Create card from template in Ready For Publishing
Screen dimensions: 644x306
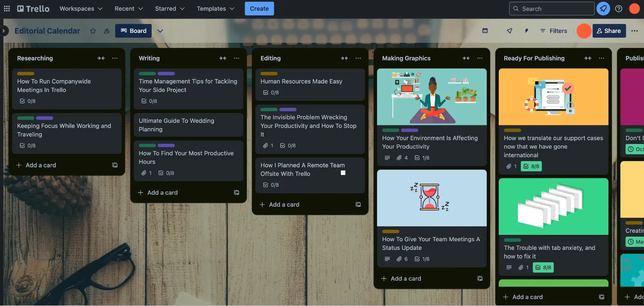click(601, 297)
